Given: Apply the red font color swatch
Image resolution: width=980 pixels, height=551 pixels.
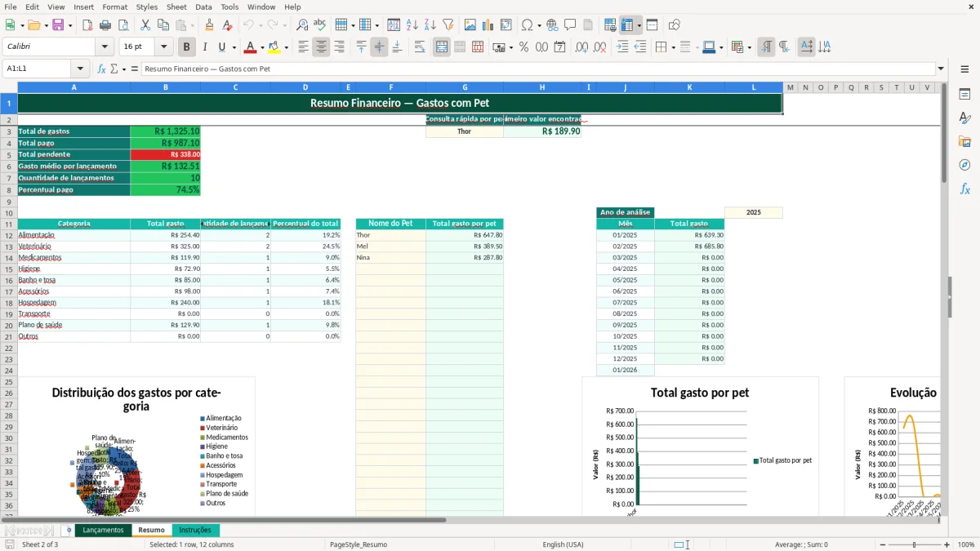Looking at the screenshot, I should click(x=249, y=47).
